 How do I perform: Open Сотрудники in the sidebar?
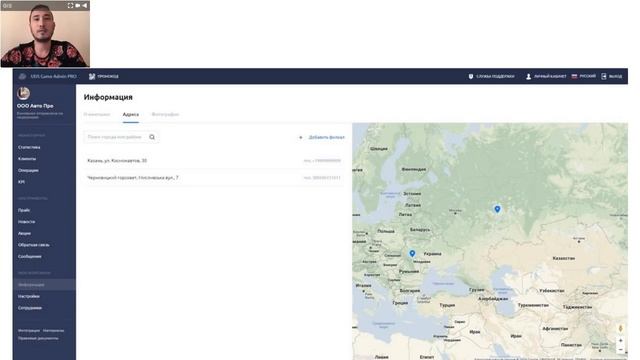(x=30, y=308)
